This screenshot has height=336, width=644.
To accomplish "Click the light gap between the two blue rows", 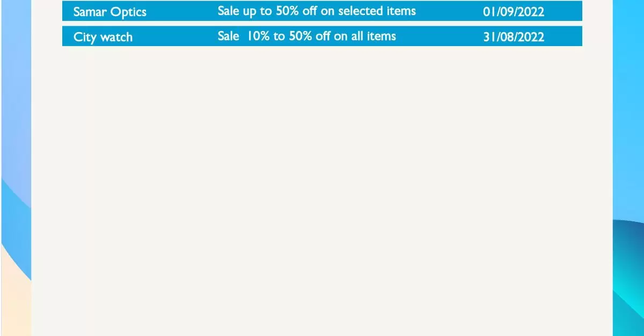I will pyautogui.click(x=322, y=24).
